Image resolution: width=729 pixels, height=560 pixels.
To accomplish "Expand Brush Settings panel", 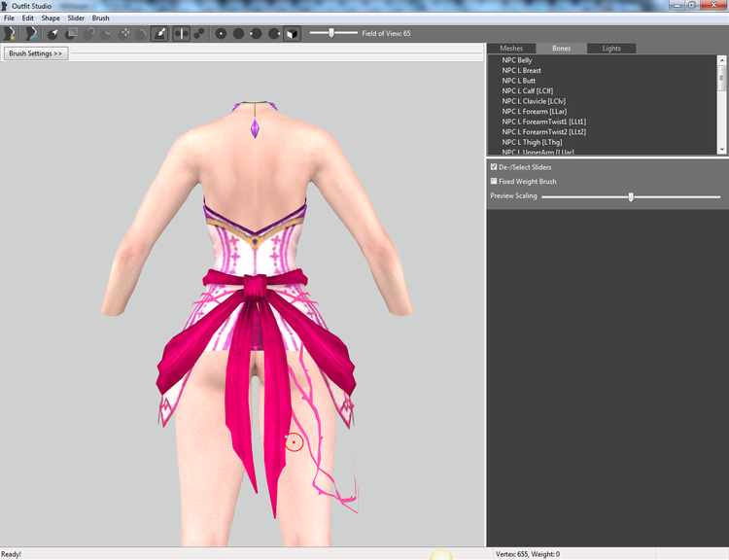I will point(36,53).
